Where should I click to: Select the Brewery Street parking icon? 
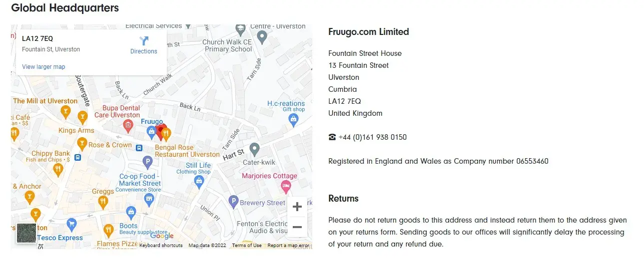(233, 202)
